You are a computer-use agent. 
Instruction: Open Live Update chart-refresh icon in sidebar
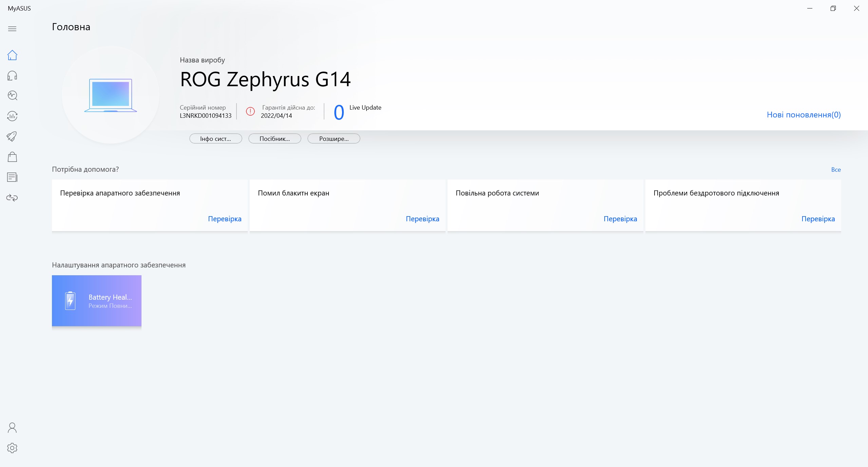12,116
